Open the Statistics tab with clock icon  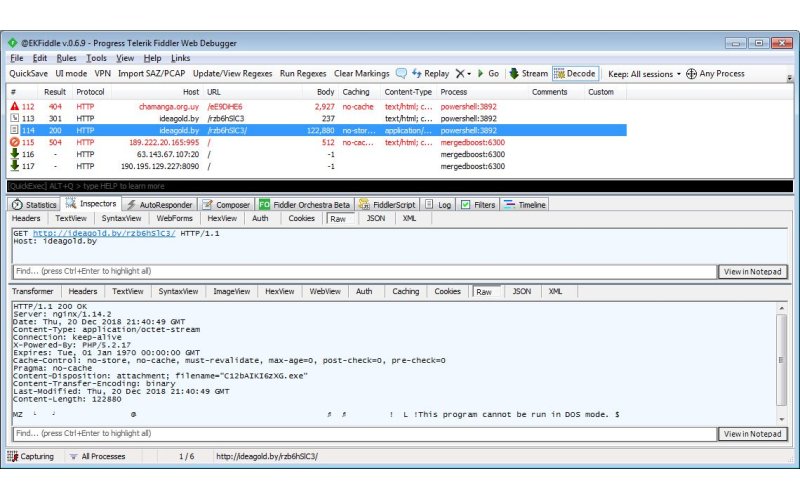pyautogui.click(x=34, y=204)
